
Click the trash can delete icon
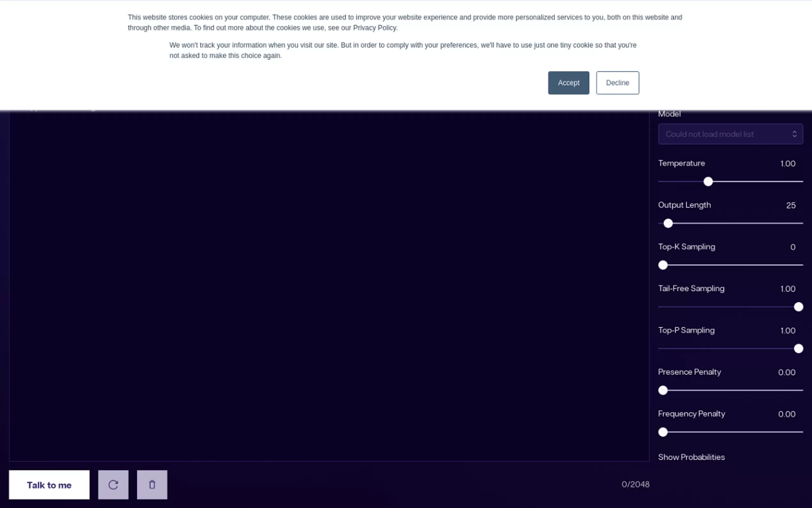[x=152, y=484]
